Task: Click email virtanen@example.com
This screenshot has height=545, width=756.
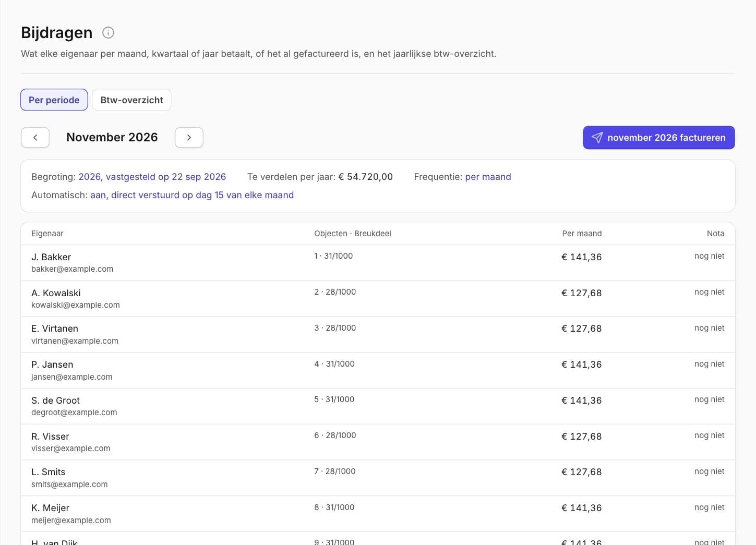Action: pyautogui.click(x=75, y=341)
